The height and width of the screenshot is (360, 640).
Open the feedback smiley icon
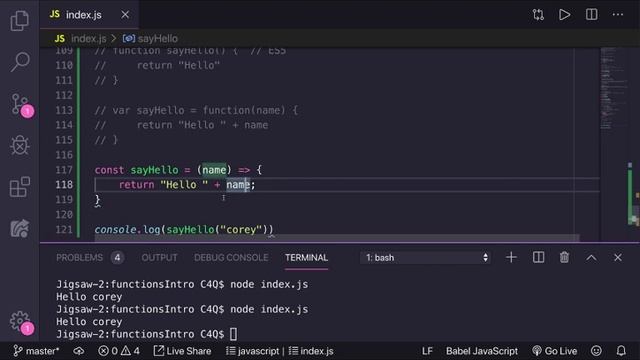(x=596, y=351)
